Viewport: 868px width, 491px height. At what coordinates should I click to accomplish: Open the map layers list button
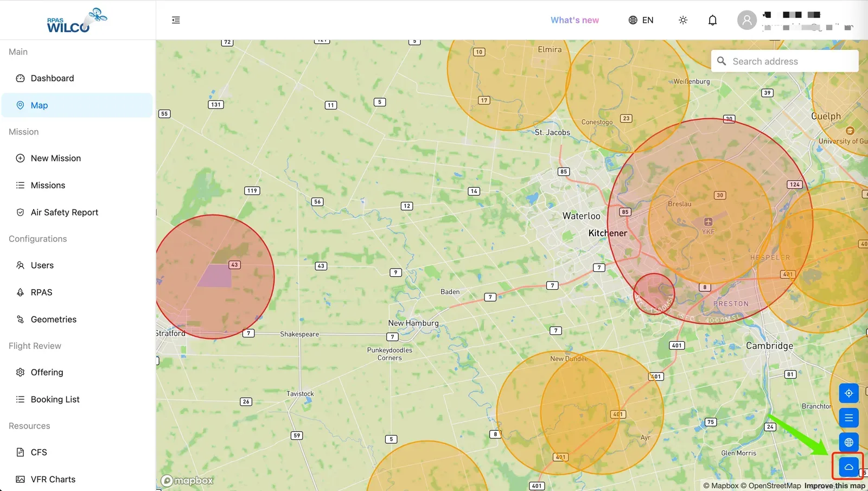(848, 418)
